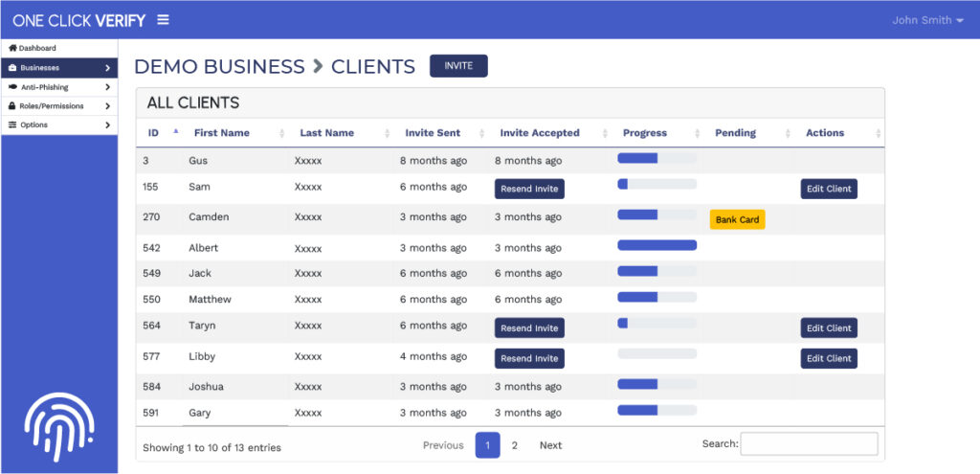Sort table by ID column arrow

point(175,132)
